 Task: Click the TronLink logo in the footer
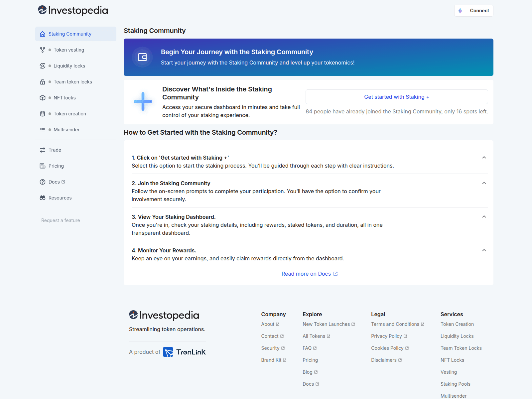(184, 352)
